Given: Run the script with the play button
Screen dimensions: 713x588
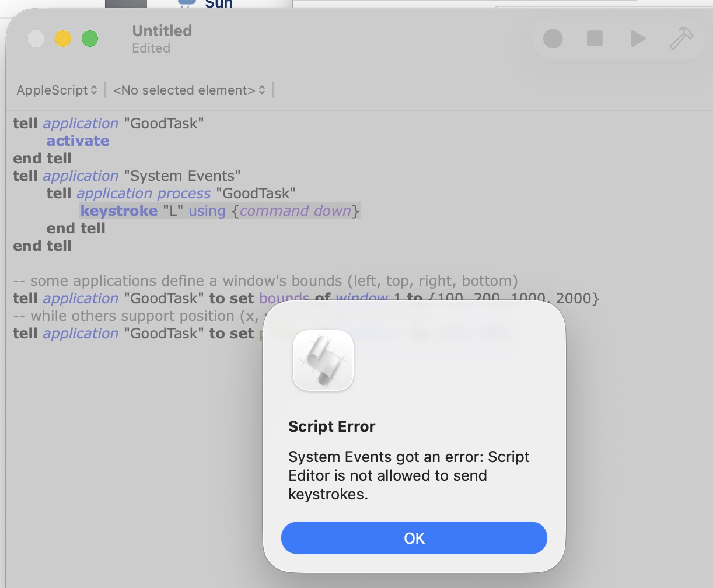Looking at the screenshot, I should tap(638, 39).
